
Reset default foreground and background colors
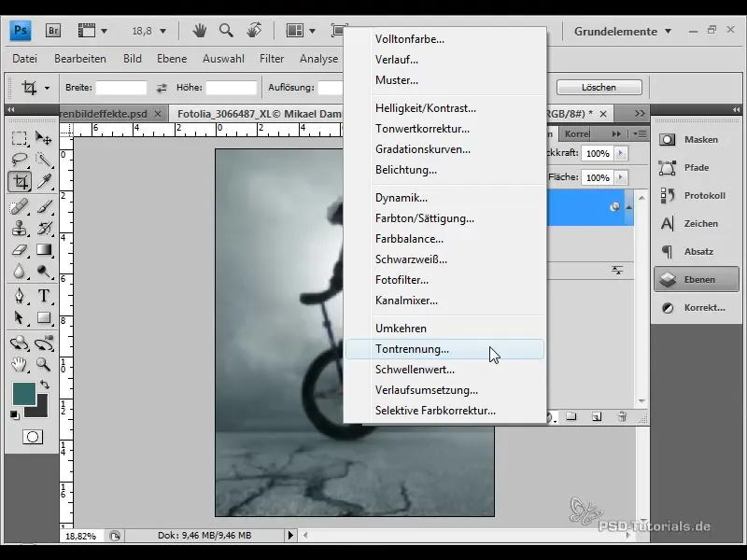click(x=15, y=415)
